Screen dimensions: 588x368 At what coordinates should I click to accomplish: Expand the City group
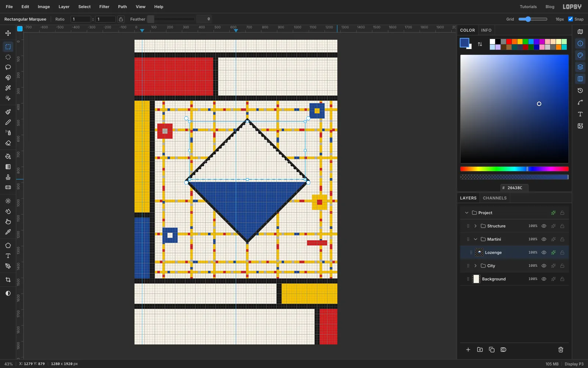(x=476, y=266)
